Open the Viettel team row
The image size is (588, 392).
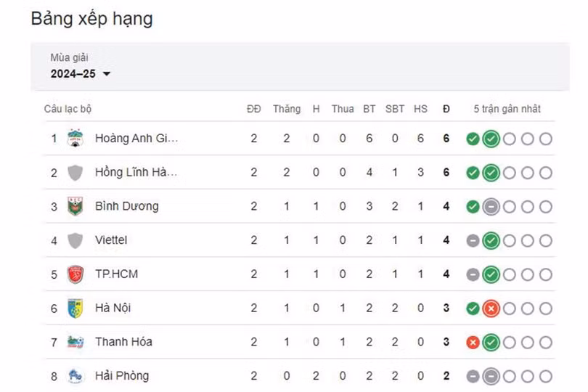tap(300, 240)
